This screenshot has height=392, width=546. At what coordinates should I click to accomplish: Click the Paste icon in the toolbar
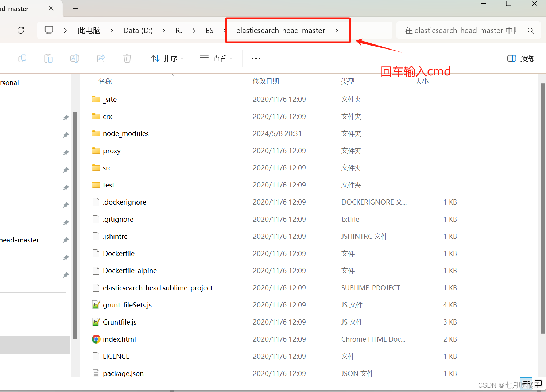pyautogui.click(x=49, y=58)
